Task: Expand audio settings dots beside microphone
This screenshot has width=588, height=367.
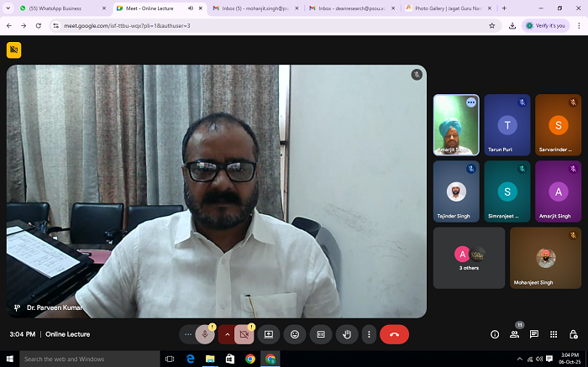Action: coord(188,334)
